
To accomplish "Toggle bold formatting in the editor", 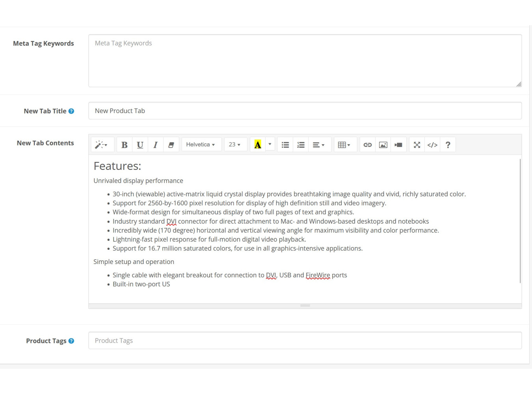I will (x=125, y=145).
